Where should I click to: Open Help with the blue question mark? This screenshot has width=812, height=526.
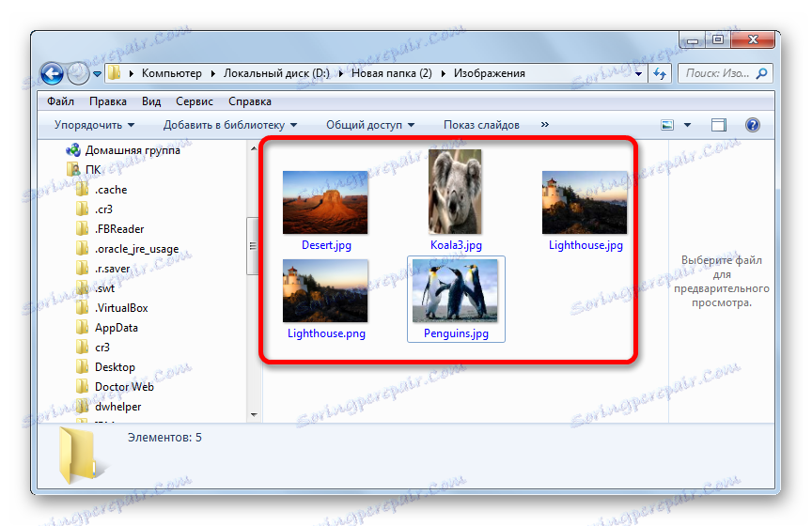pyautogui.click(x=753, y=125)
